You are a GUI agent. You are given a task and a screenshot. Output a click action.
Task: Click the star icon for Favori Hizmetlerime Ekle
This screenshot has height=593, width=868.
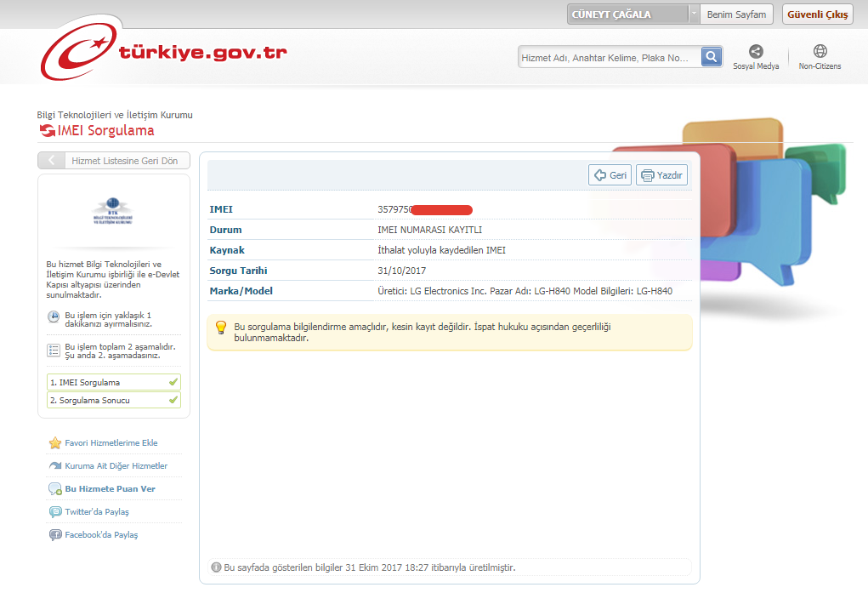[x=54, y=442]
